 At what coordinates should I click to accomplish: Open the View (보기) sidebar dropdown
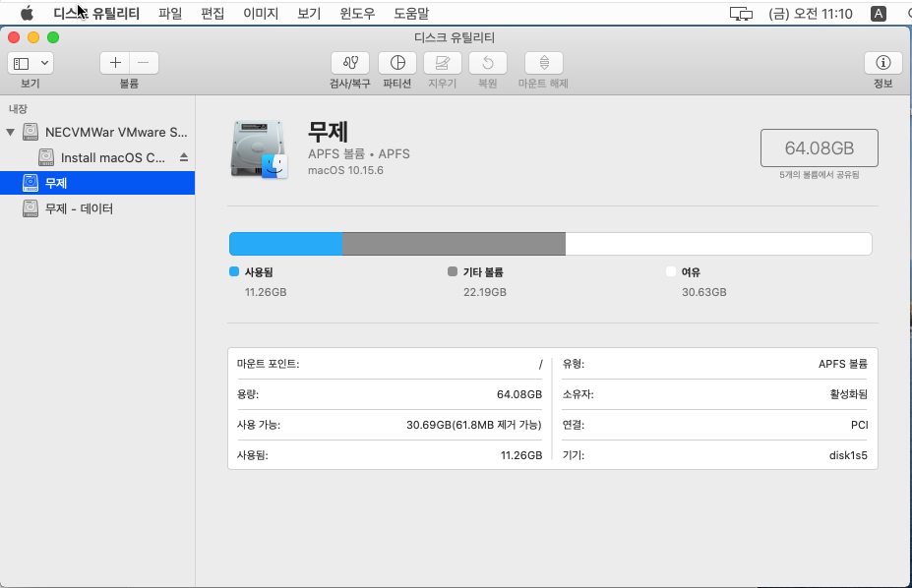point(30,63)
